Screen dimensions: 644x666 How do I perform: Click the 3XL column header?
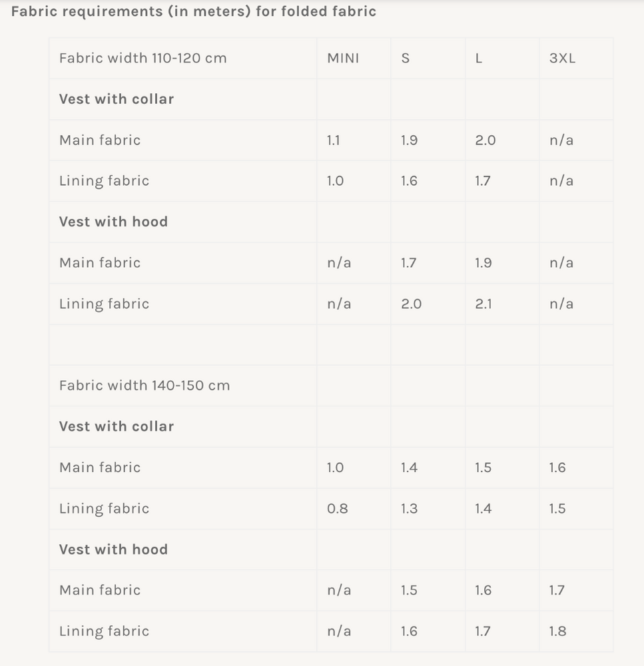[562, 58]
